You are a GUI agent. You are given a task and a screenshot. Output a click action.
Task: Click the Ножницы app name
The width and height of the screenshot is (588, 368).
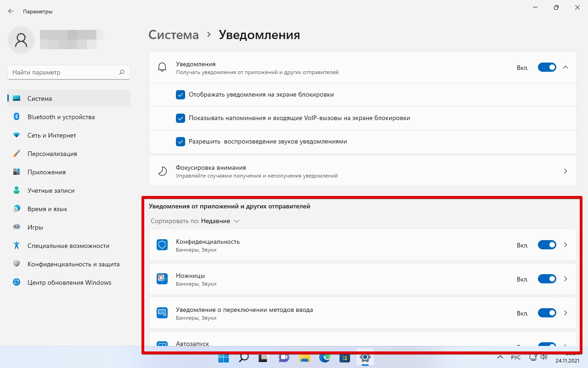190,276
